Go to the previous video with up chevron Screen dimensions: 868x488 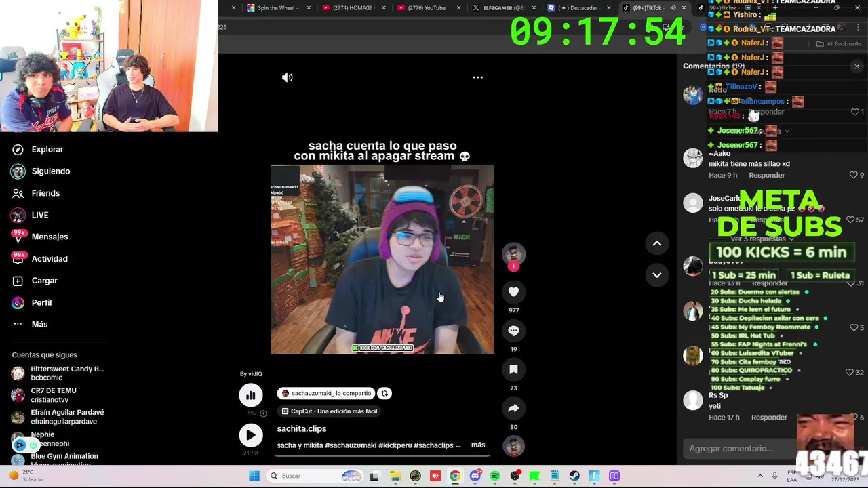[x=656, y=243]
